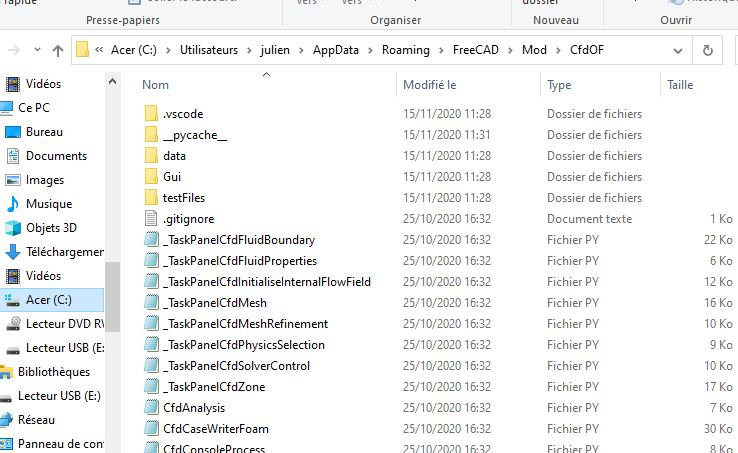Open the address bar history dropdown

[678, 50]
